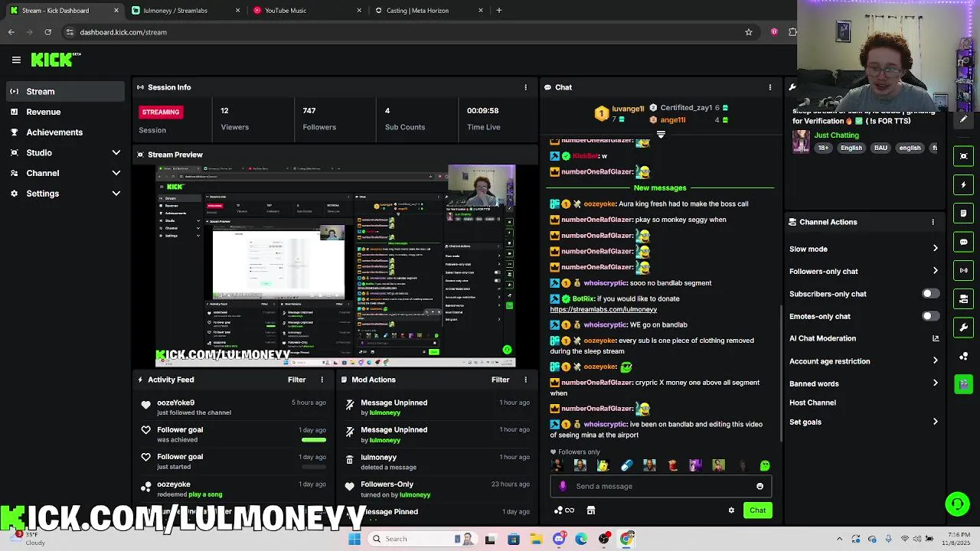Open the streamlabs.com/lulmoneyy link in chat

603,309
